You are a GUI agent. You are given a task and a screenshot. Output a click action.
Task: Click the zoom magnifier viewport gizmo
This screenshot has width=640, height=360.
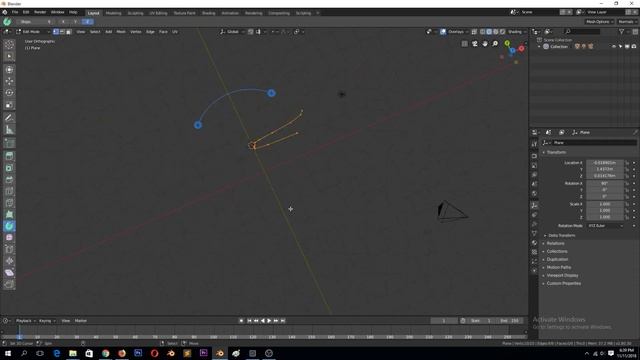495,44
